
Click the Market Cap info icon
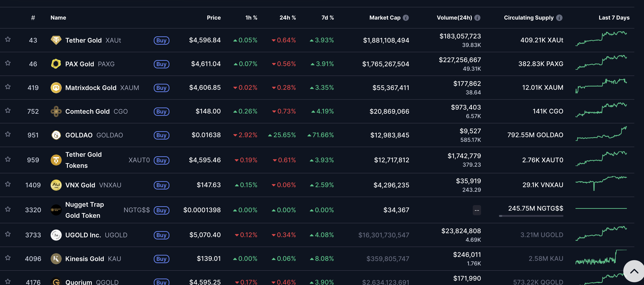pos(406,17)
